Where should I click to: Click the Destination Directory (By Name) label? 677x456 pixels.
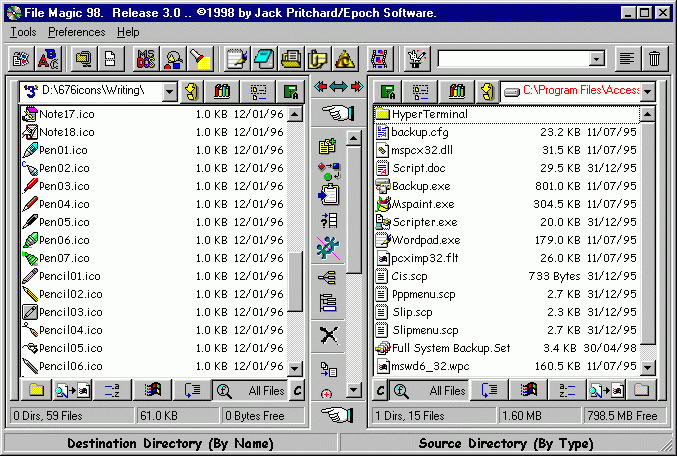click(170, 443)
